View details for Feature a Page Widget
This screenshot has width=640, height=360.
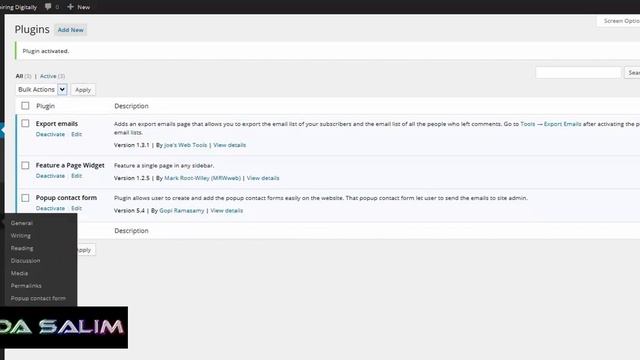263,178
